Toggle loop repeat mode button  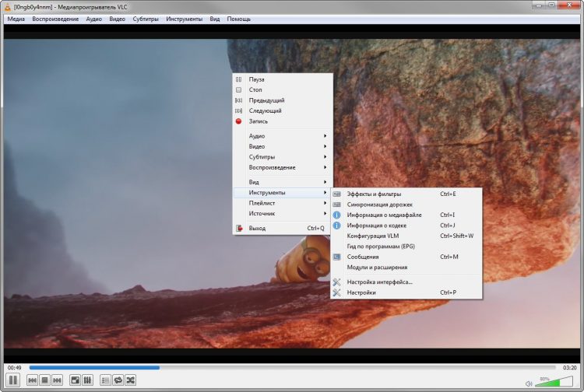118,380
